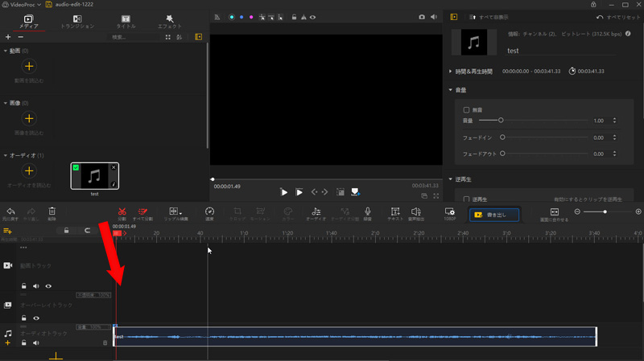Toggle visibility eye on the video track

click(48, 286)
